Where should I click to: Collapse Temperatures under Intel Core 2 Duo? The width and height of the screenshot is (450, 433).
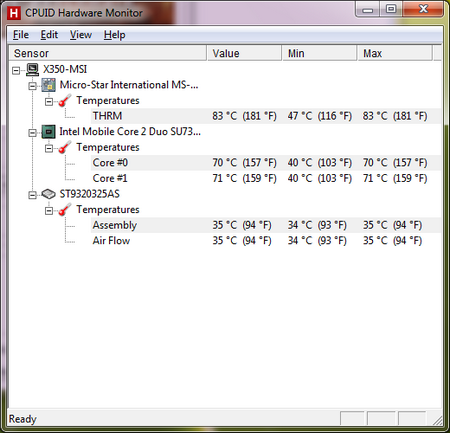49,148
